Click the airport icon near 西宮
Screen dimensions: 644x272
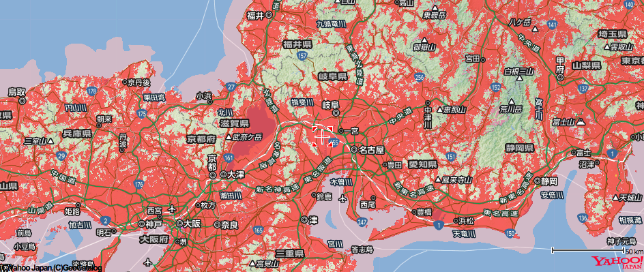click(172, 210)
